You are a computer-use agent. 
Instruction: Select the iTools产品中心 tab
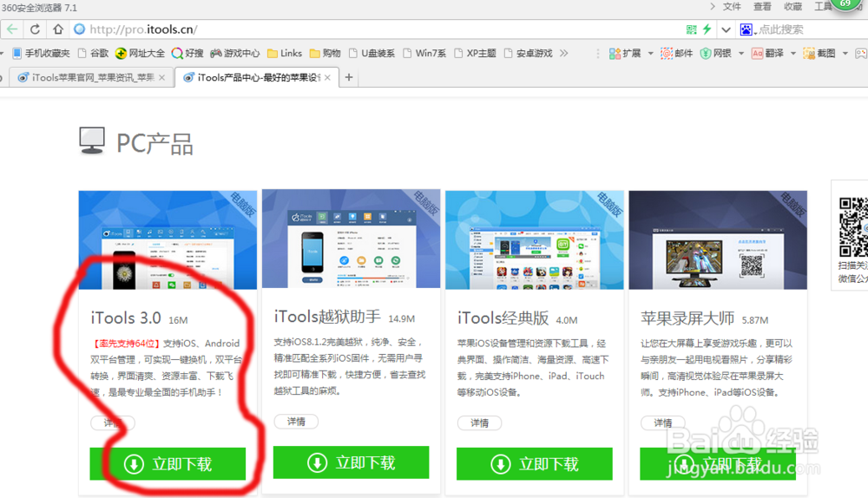pos(256,77)
